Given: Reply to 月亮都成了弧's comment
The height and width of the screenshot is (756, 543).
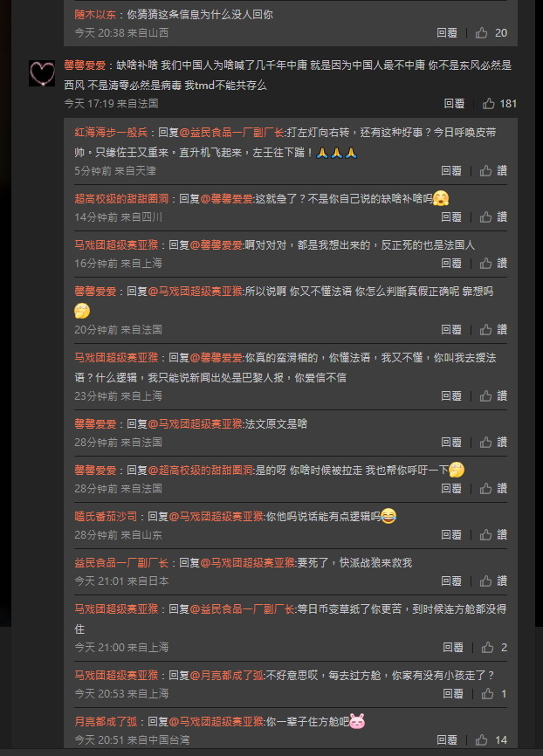Looking at the screenshot, I should pyautogui.click(x=447, y=740).
